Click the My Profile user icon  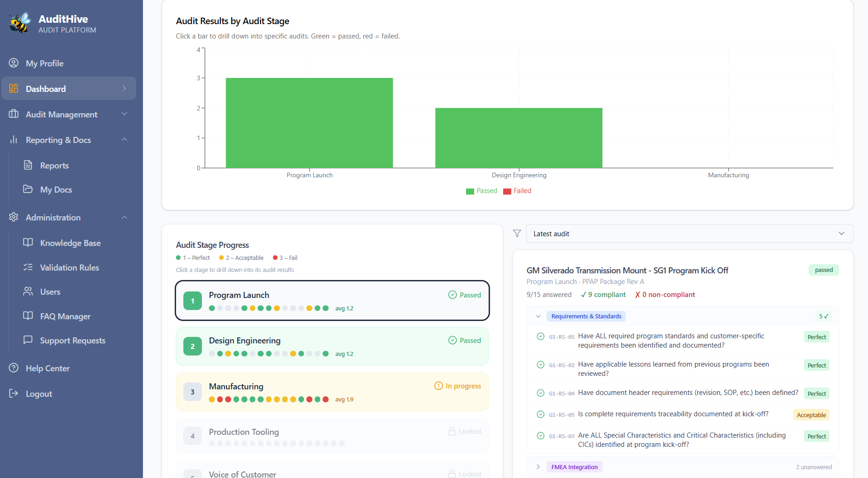[x=14, y=63]
